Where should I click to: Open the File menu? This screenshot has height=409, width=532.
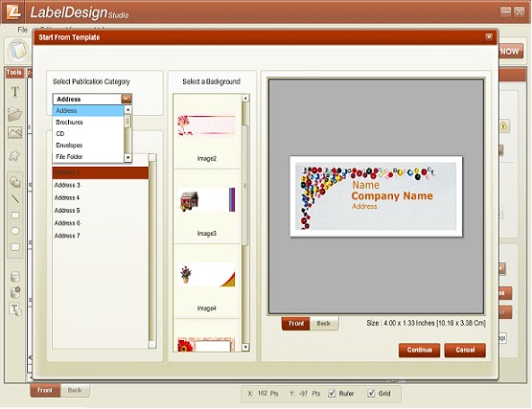[x=22, y=30]
